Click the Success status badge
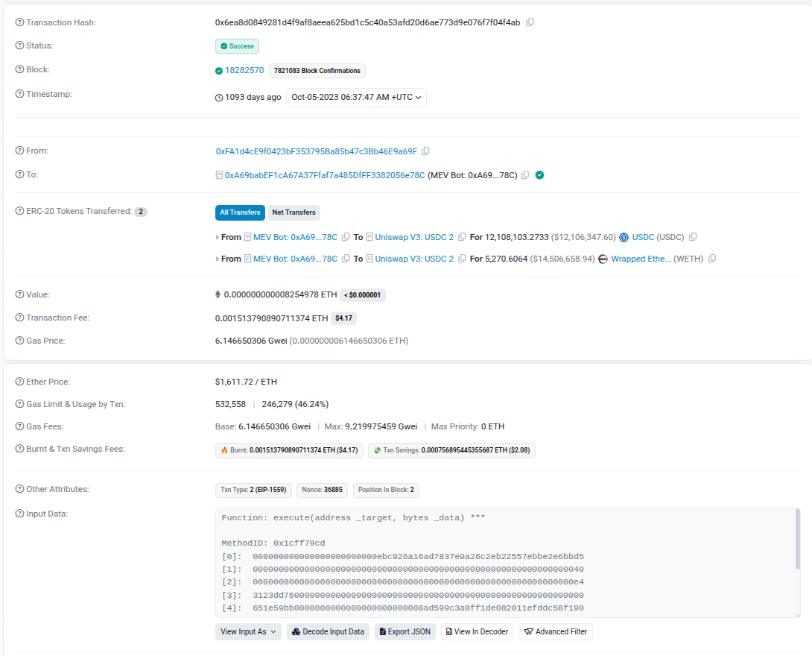The width and height of the screenshot is (812, 656). click(237, 46)
